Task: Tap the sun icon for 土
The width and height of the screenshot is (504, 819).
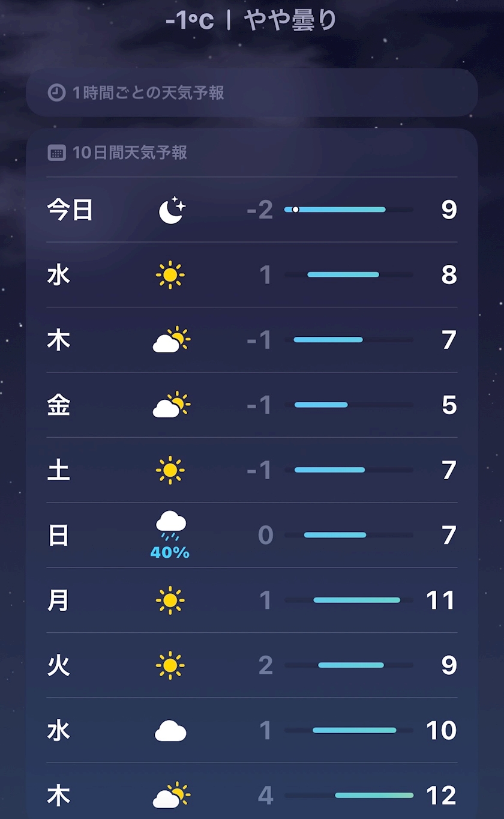Action: 170,470
